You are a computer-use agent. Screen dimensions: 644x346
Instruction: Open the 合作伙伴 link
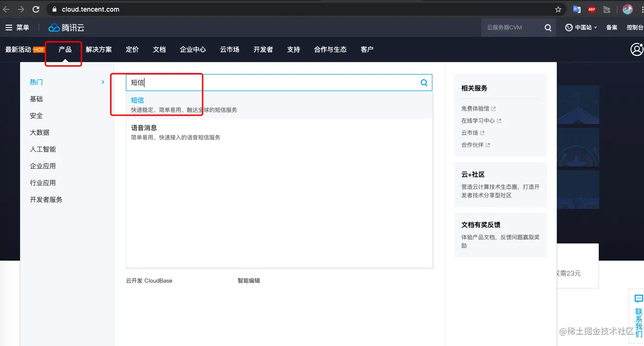[473, 145]
